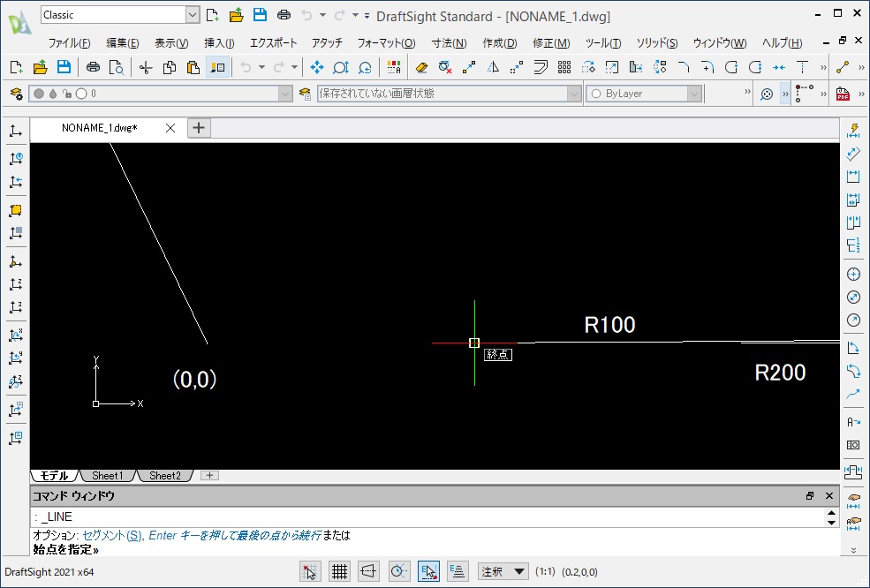Toggle Ortho mode in the status bar
Viewport: 870px width, 588px height.
[369, 571]
